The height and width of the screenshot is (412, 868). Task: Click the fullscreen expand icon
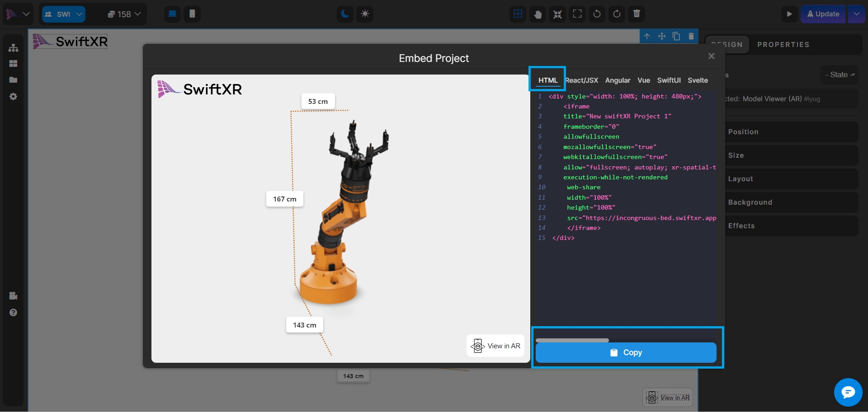click(577, 14)
